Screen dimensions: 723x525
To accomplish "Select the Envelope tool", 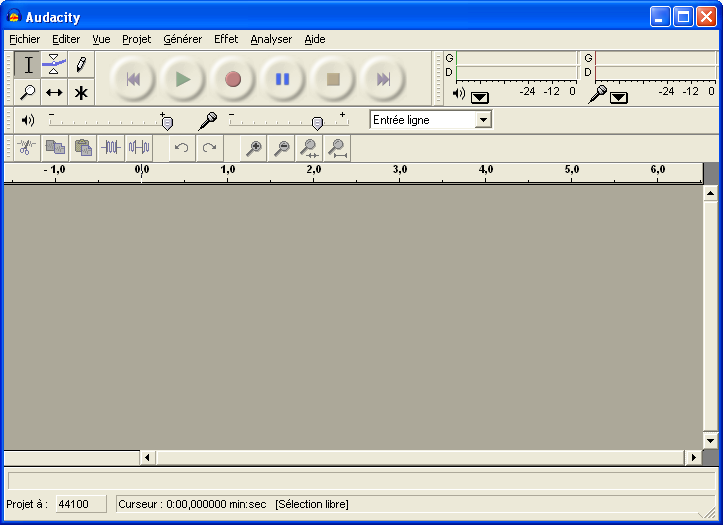I will point(54,64).
